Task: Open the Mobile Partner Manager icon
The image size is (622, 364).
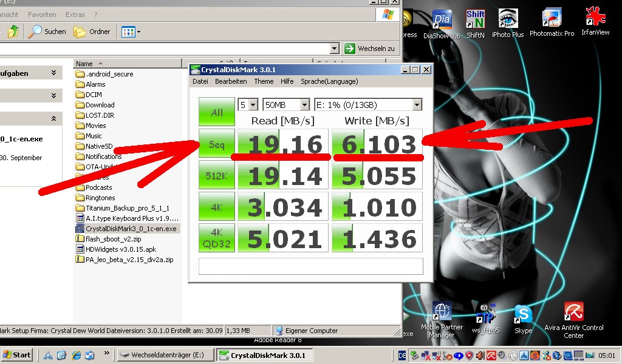Action: click(442, 314)
